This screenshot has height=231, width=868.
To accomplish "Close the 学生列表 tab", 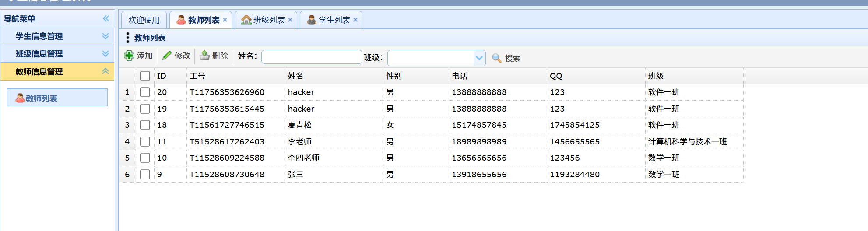I will (x=355, y=20).
